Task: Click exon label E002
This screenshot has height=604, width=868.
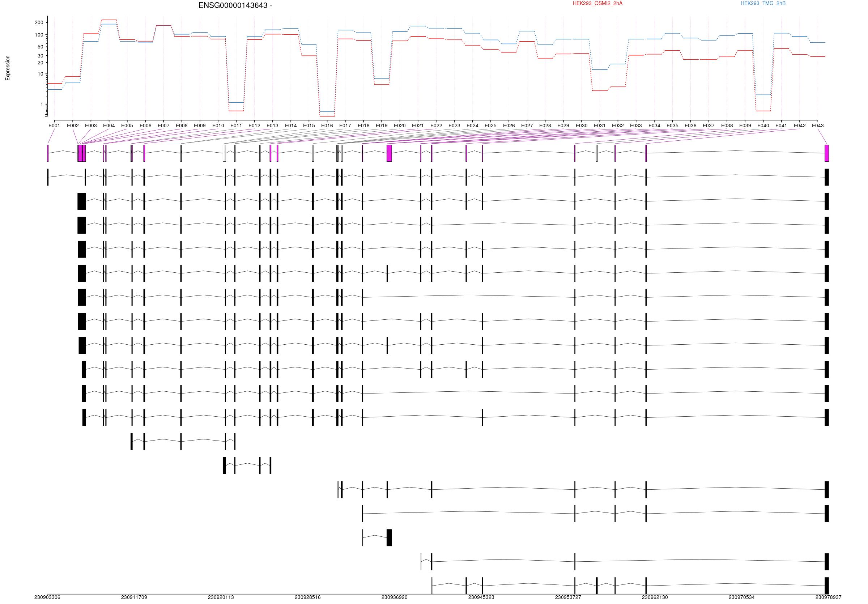Action: (73, 126)
